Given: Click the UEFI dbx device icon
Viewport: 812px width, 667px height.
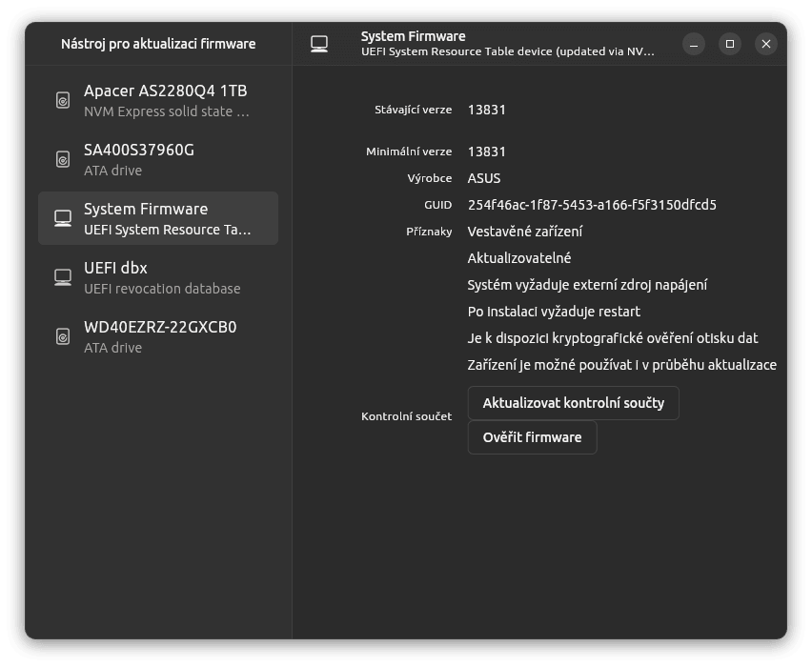Looking at the screenshot, I should pyautogui.click(x=63, y=276).
